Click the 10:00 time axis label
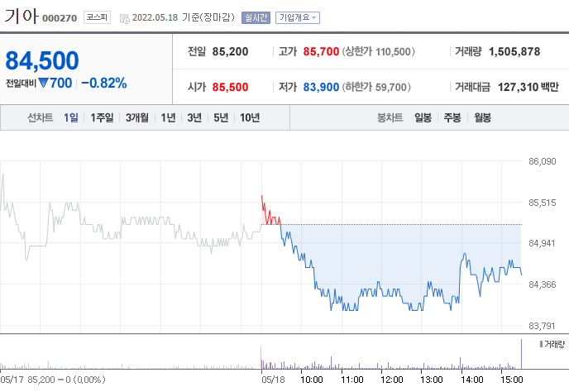This screenshot has height=392, width=569. point(311,380)
